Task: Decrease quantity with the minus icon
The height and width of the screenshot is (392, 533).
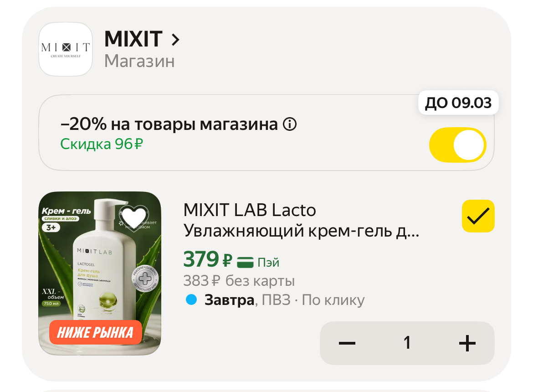Action: pyautogui.click(x=347, y=343)
